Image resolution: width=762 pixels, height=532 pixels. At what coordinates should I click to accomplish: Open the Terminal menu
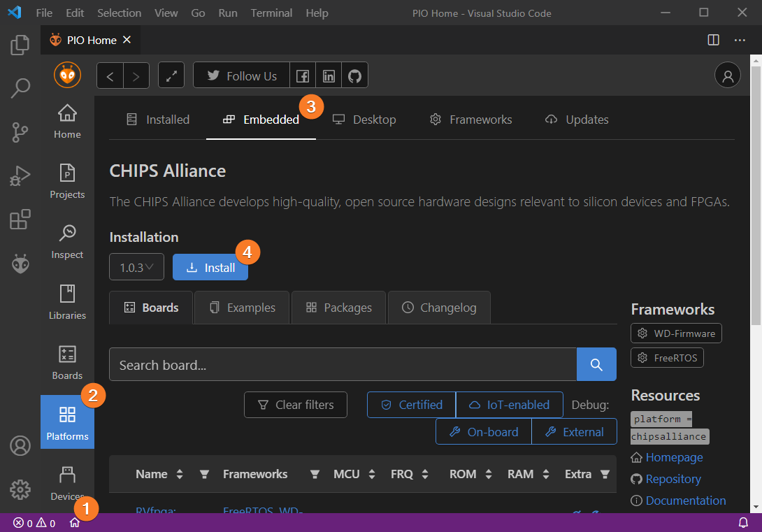(x=271, y=13)
